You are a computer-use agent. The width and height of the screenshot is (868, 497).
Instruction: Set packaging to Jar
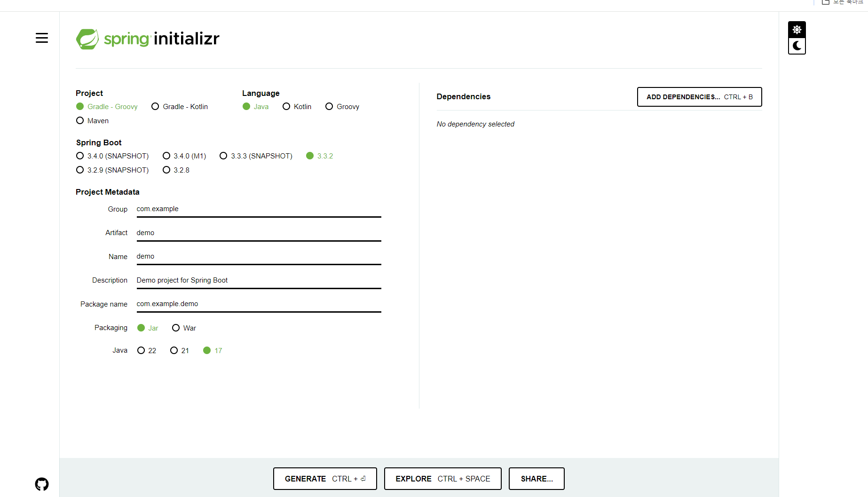(x=148, y=328)
